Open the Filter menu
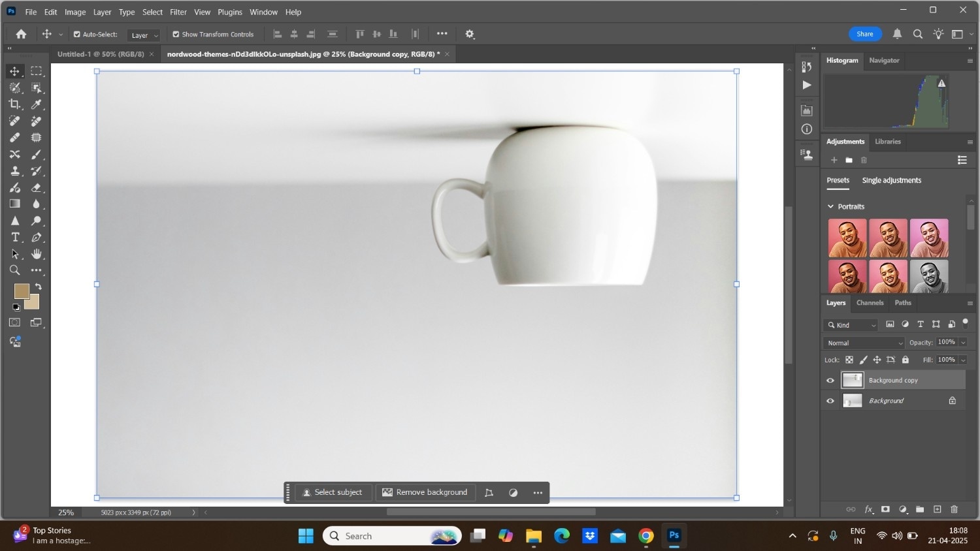This screenshot has width=980, height=551. tap(178, 12)
